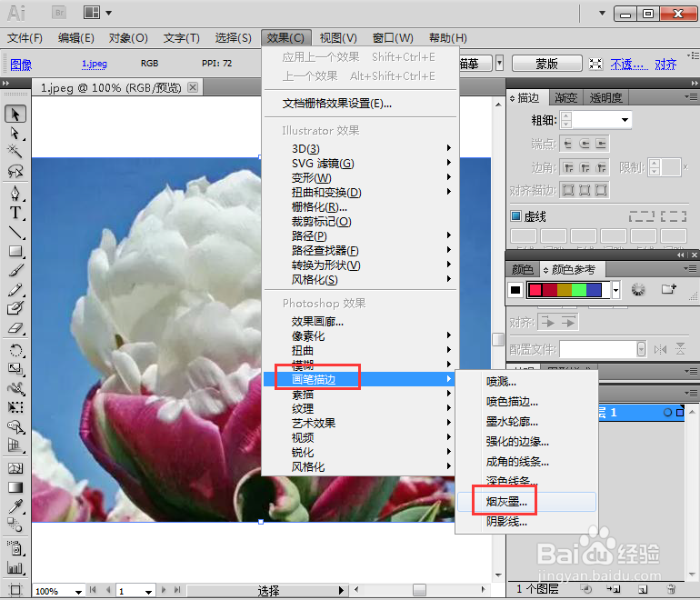Viewport: 700px width, 600px height.
Task: Open the color group swatches dropdown
Action: click(616, 290)
